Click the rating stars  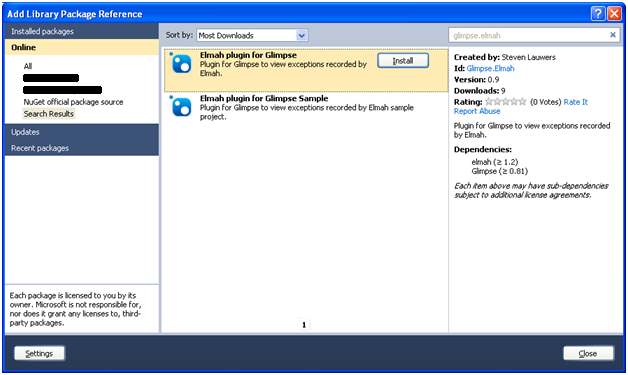(x=505, y=102)
